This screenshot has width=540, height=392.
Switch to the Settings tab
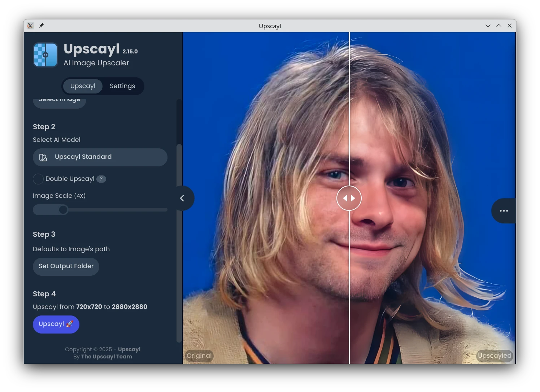[x=122, y=86]
